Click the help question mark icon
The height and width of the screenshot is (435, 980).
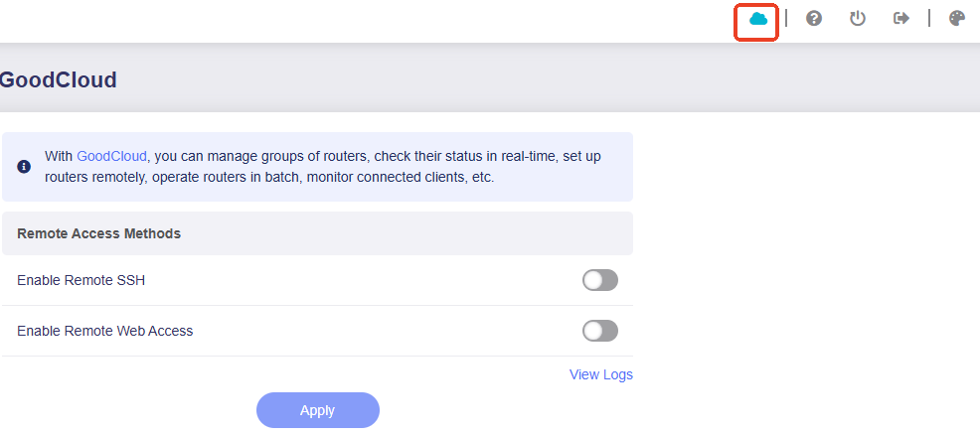[x=813, y=19]
